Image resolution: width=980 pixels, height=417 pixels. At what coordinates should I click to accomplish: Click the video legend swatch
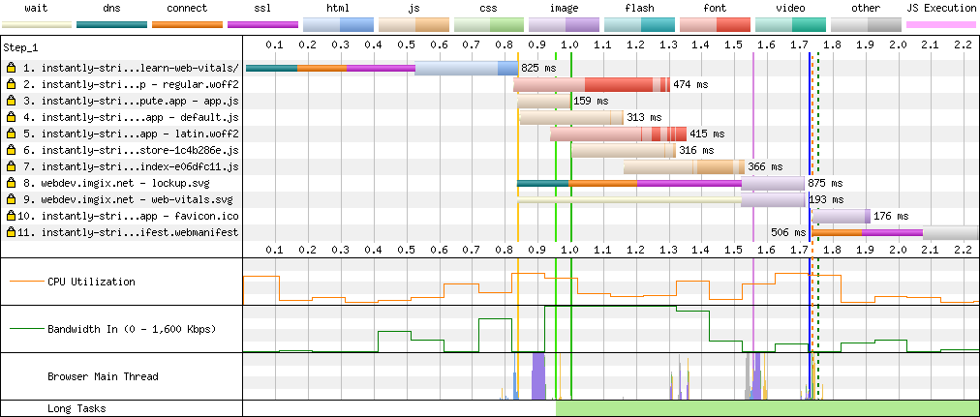click(790, 25)
